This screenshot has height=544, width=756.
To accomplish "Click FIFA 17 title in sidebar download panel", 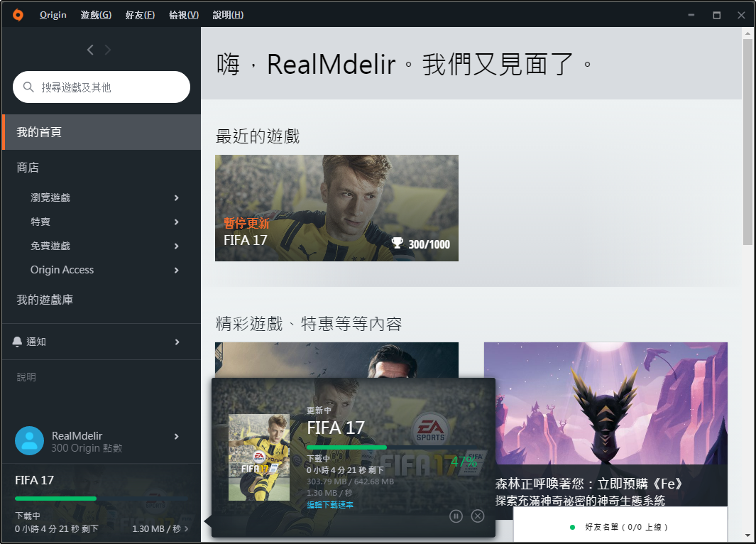I will tap(34, 480).
